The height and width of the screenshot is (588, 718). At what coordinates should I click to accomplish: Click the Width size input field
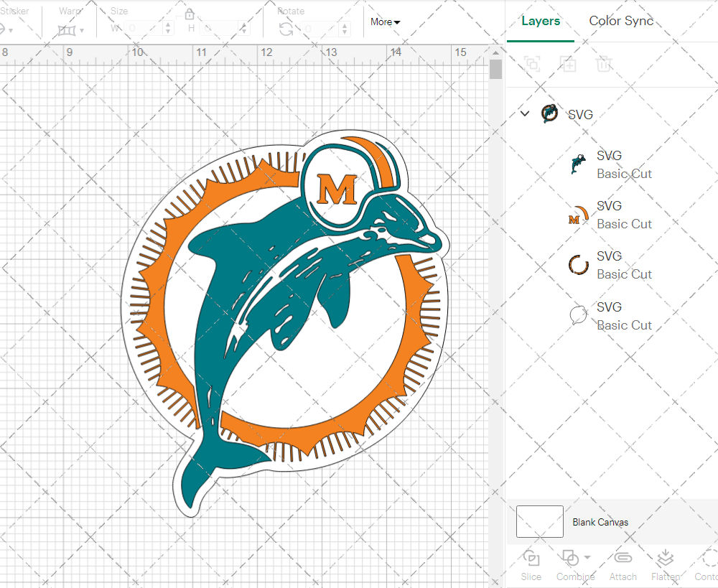(144, 29)
